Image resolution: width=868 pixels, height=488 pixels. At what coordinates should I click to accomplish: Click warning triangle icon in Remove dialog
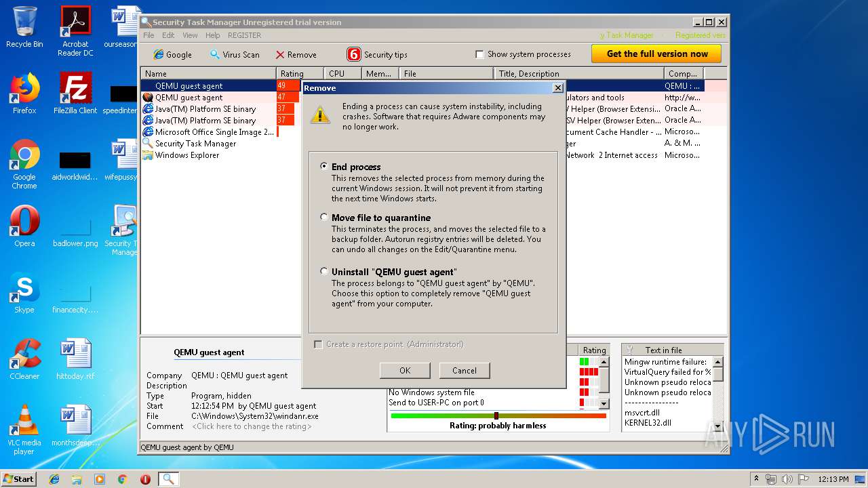tap(320, 114)
